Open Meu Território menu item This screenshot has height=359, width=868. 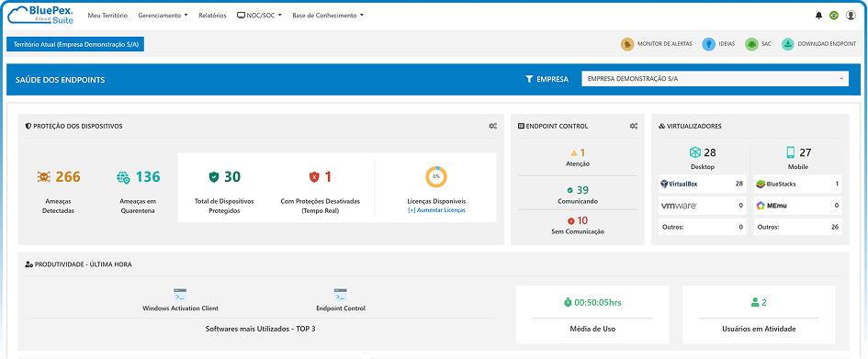point(107,16)
